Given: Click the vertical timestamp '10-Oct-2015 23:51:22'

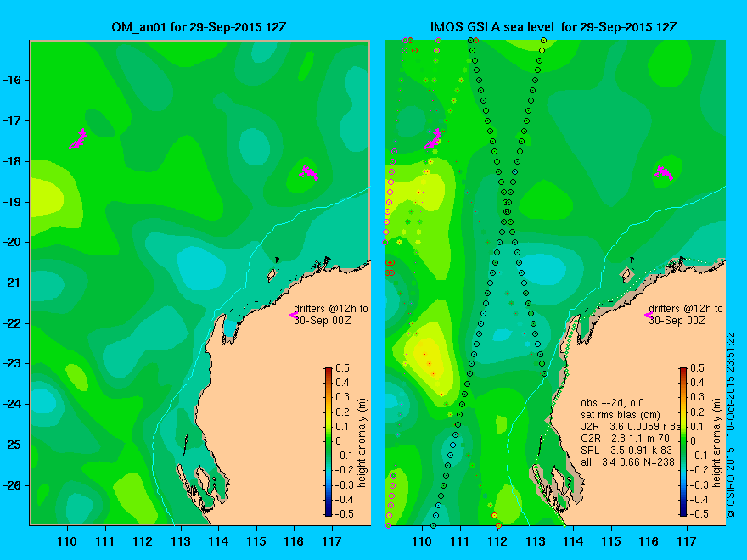Looking at the screenshot, I should 731,384.
